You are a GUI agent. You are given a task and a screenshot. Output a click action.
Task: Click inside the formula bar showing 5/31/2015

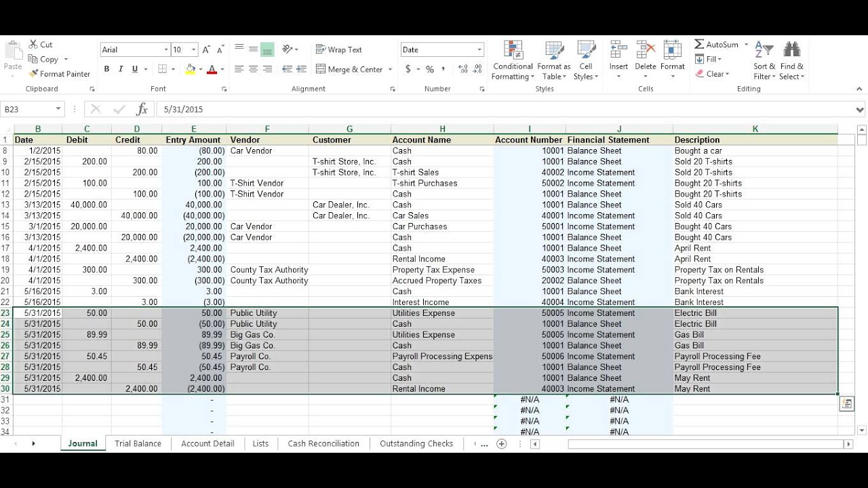click(505, 109)
